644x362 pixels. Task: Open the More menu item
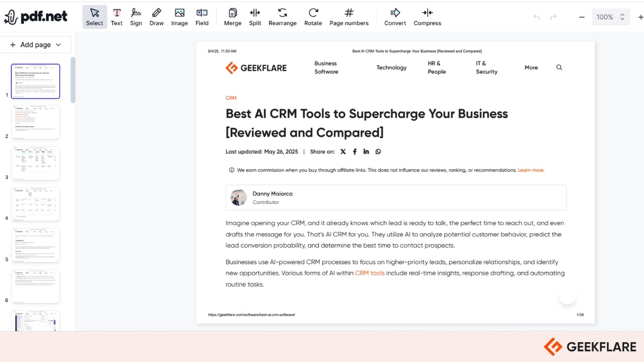[531, 68]
